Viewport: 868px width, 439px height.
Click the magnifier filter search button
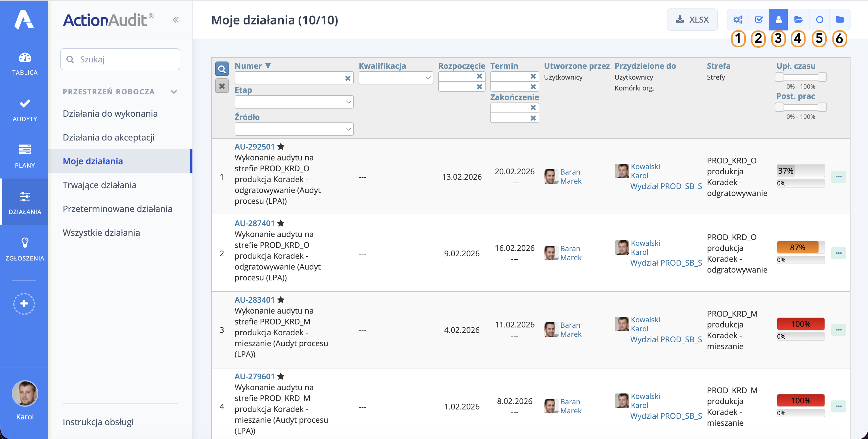click(x=222, y=69)
